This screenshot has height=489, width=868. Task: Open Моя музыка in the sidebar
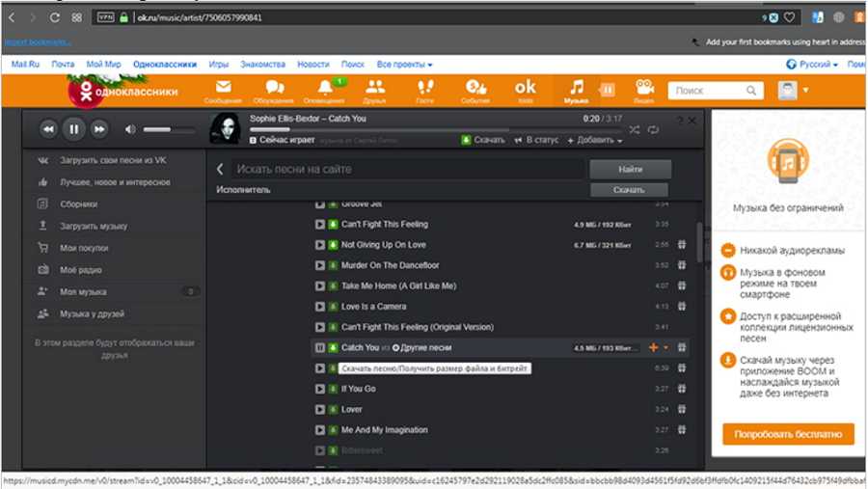tap(84, 291)
